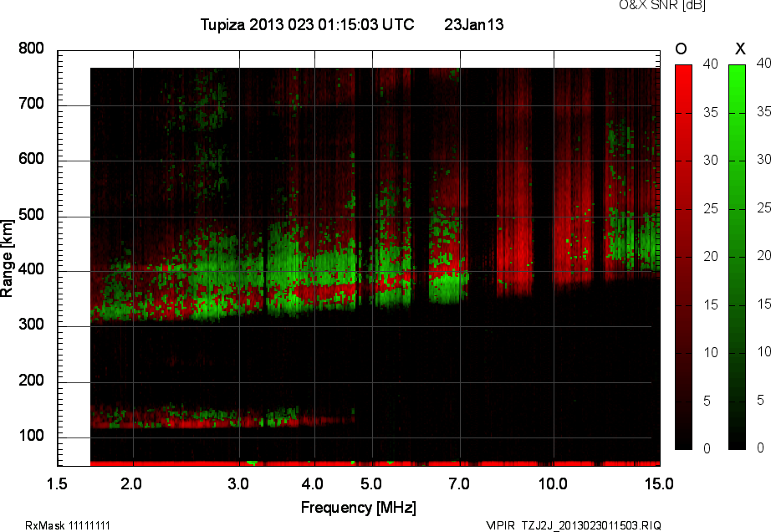This screenshot has height=532, width=771.
Task: Click the 5.0 MHz frequency tick label
Action: pyautogui.click(x=370, y=483)
